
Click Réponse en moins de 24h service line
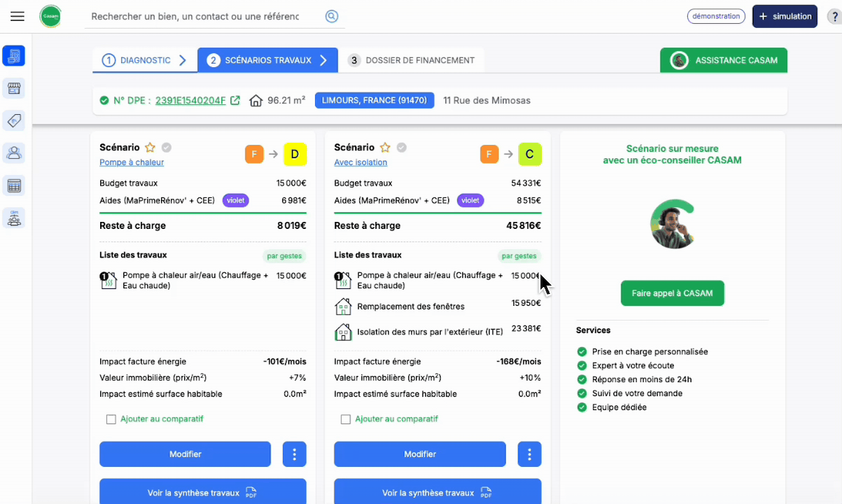coord(642,379)
